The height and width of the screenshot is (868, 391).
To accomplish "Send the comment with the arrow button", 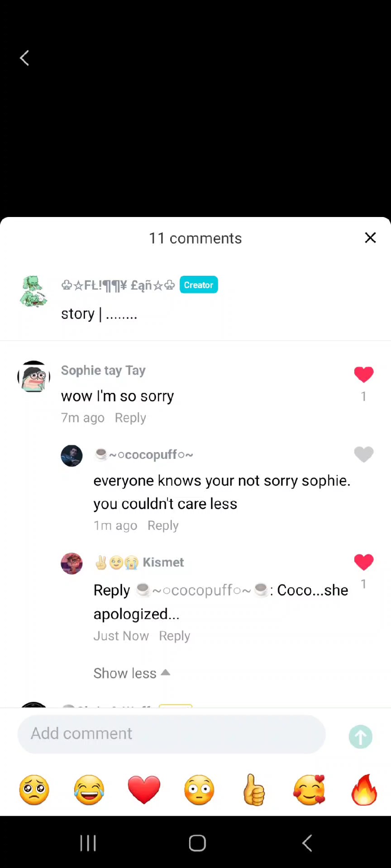I will [x=361, y=736].
